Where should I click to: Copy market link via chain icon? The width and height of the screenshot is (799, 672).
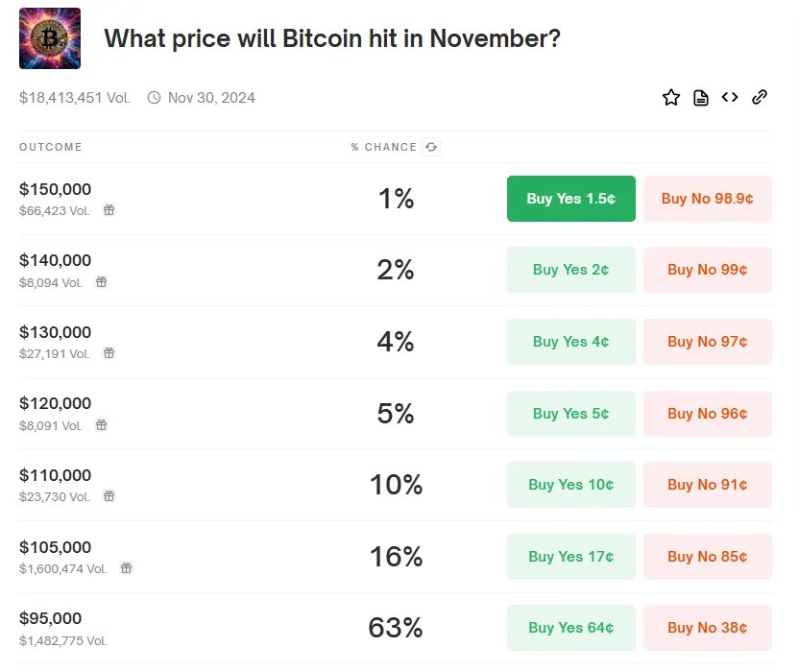click(x=760, y=97)
